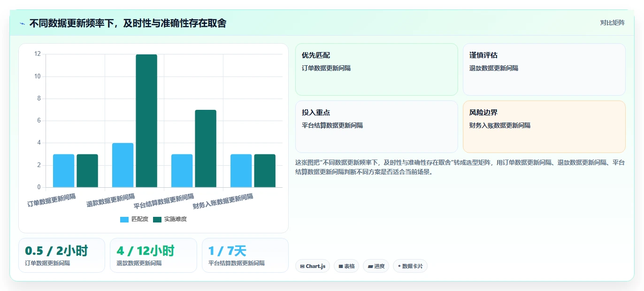Click the 平台结算数据更新间隔 x-axis label
The height and width of the screenshot is (291, 644).
164,202
